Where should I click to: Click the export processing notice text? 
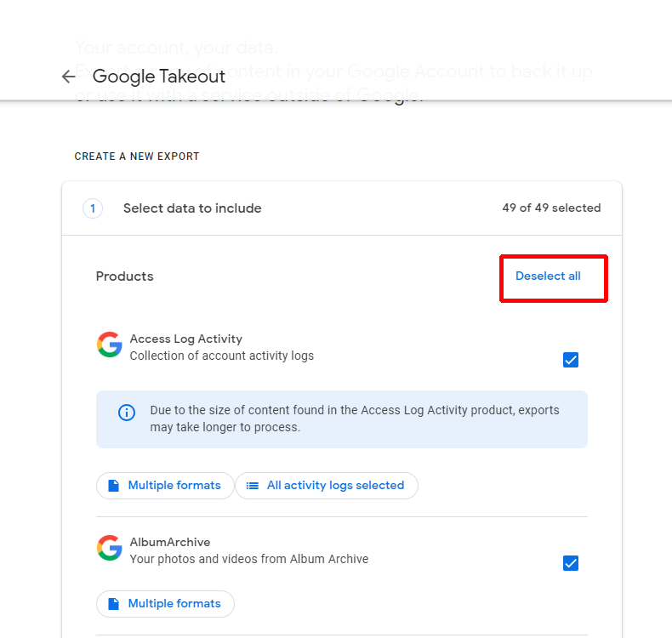355,419
